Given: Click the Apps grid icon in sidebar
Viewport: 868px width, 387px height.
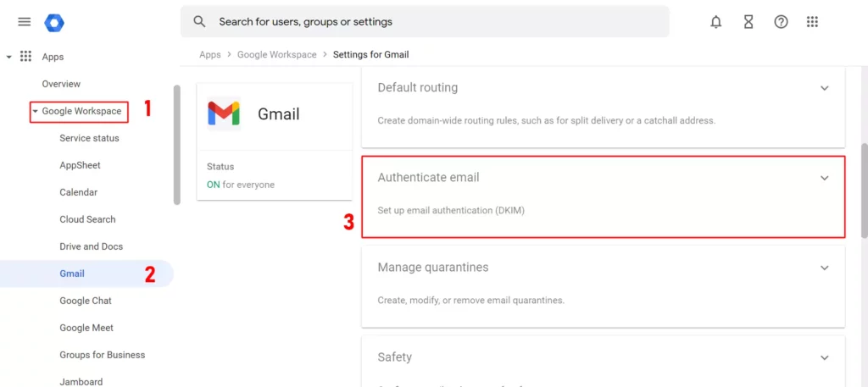Looking at the screenshot, I should (25, 57).
